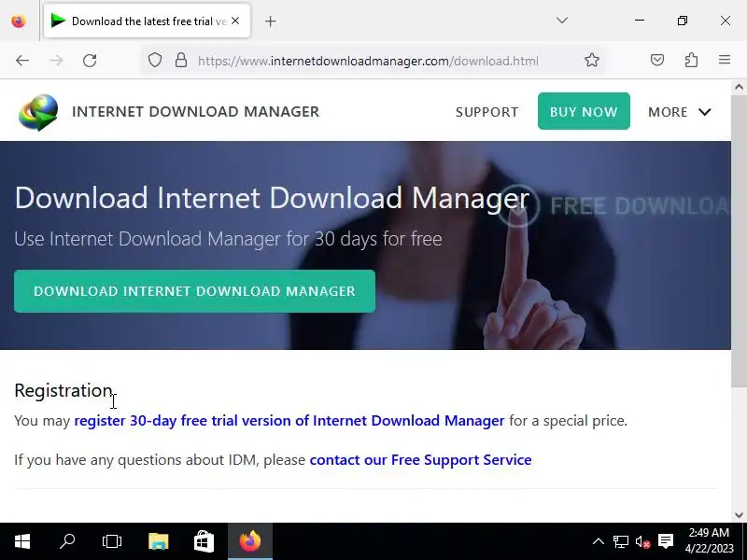Open the Extensions puzzle icon

pyautogui.click(x=691, y=60)
